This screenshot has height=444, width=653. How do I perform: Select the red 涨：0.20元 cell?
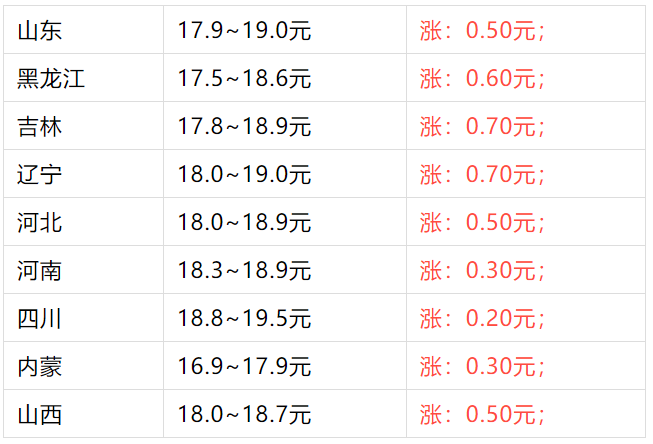(x=482, y=318)
